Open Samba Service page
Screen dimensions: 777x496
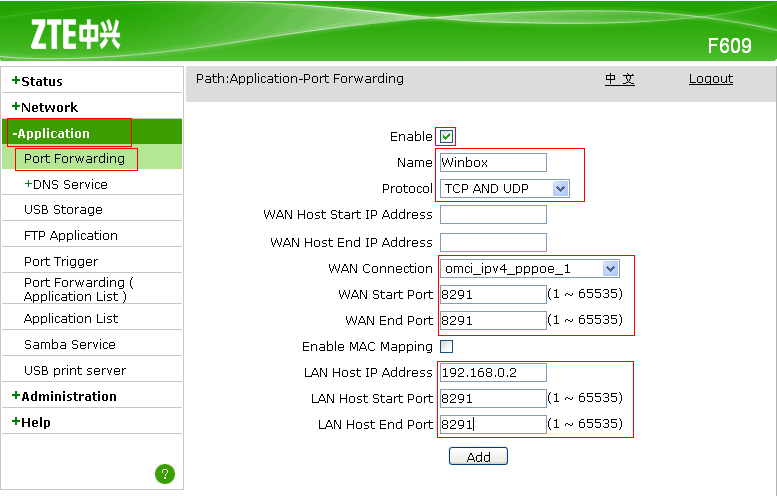coord(70,344)
